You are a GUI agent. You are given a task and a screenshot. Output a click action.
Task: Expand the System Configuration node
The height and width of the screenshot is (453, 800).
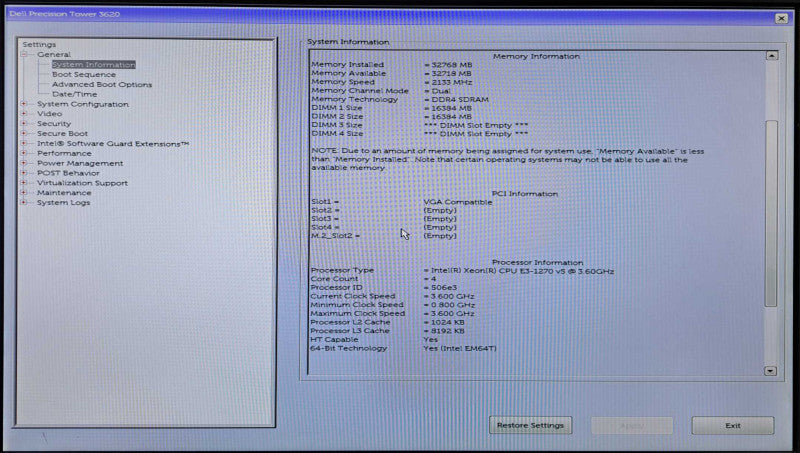coord(23,104)
